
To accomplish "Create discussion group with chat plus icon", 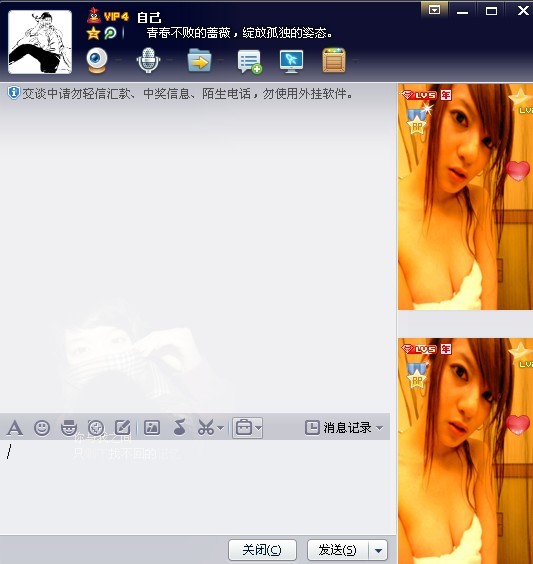I will pyautogui.click(x=250, y=62).
